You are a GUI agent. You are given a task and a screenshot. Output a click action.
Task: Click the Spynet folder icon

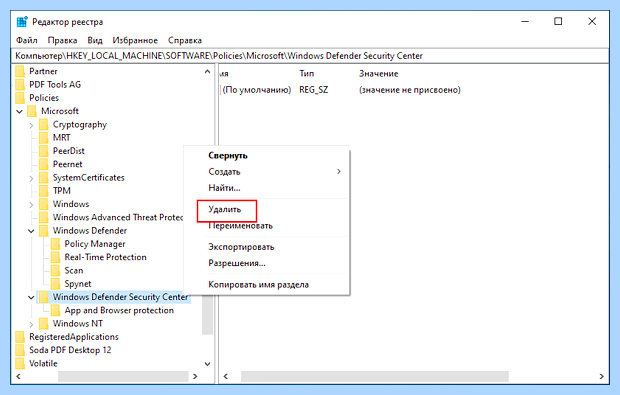55,284
